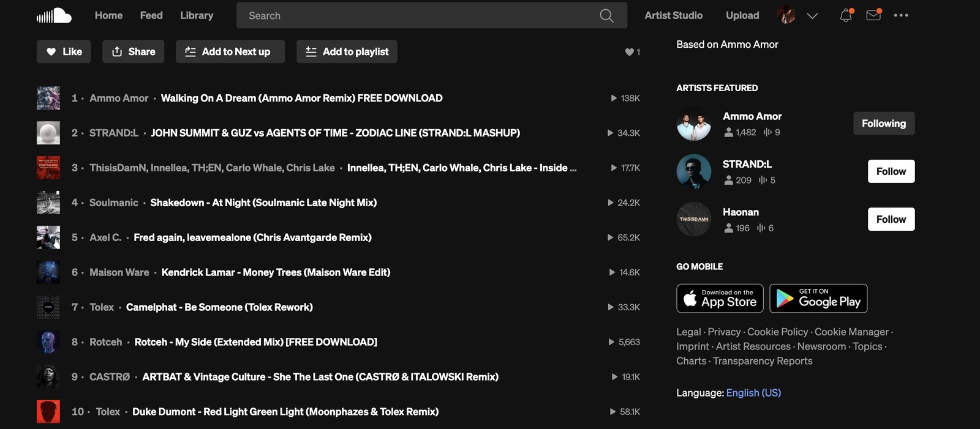
Task: Open Inside track artwork thumbnail
Action: (48, 168)
